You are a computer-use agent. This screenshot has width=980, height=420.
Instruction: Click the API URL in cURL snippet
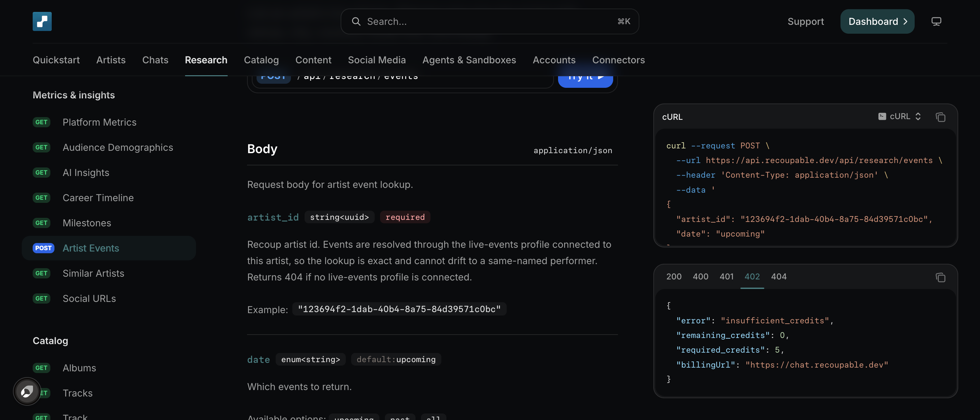click(819, 160)
